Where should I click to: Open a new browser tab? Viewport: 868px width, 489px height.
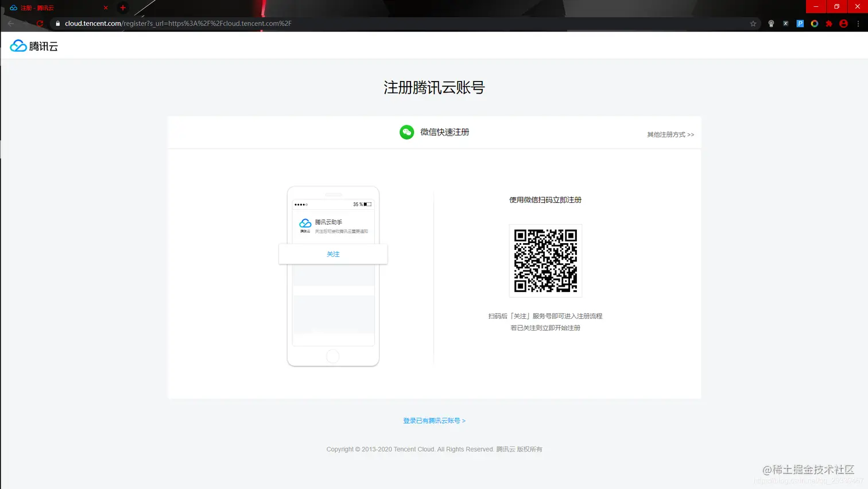pyautogui.click(x=122, y=7)
